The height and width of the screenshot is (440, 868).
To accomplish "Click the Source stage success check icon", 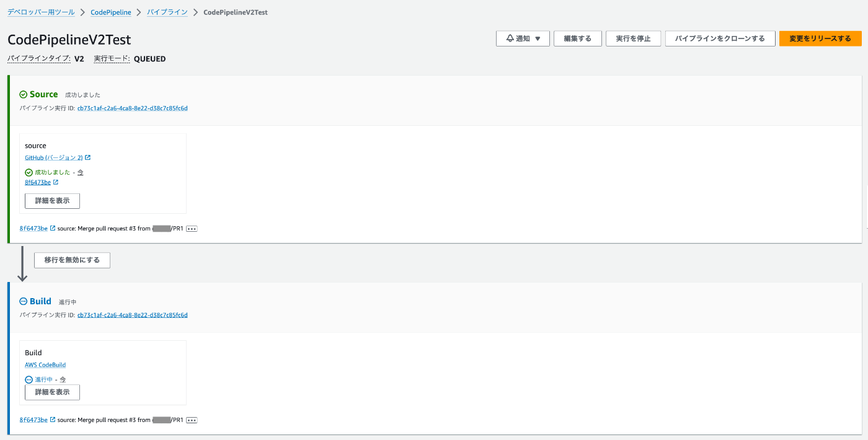I will click(24, 95).
